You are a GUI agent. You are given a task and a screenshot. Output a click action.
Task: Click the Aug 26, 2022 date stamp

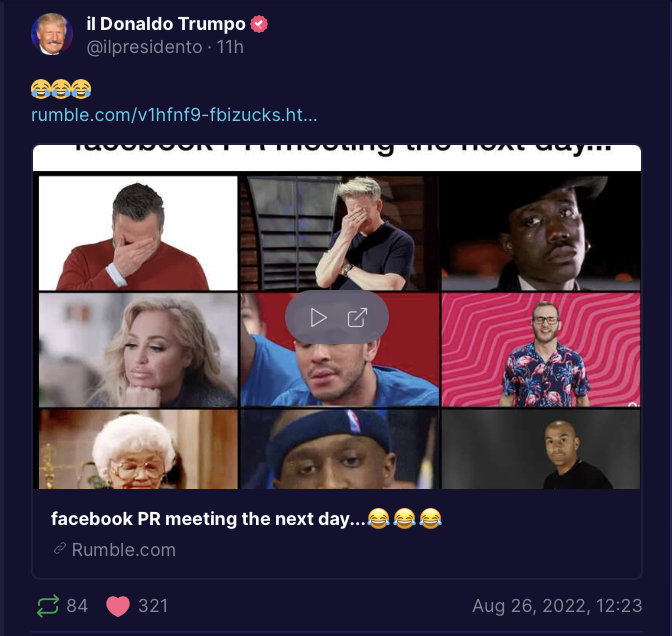pos(557,606)
